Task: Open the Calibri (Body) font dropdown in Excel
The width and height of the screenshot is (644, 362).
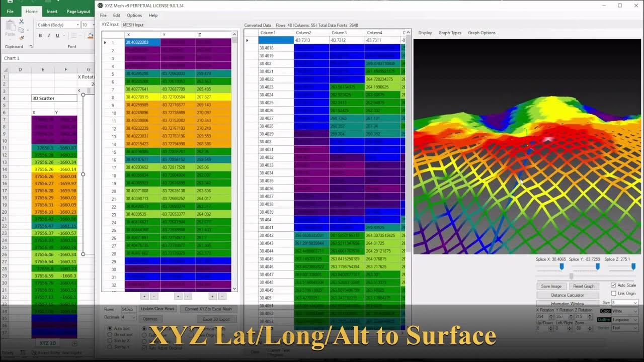Action: (x=77, y=25)
